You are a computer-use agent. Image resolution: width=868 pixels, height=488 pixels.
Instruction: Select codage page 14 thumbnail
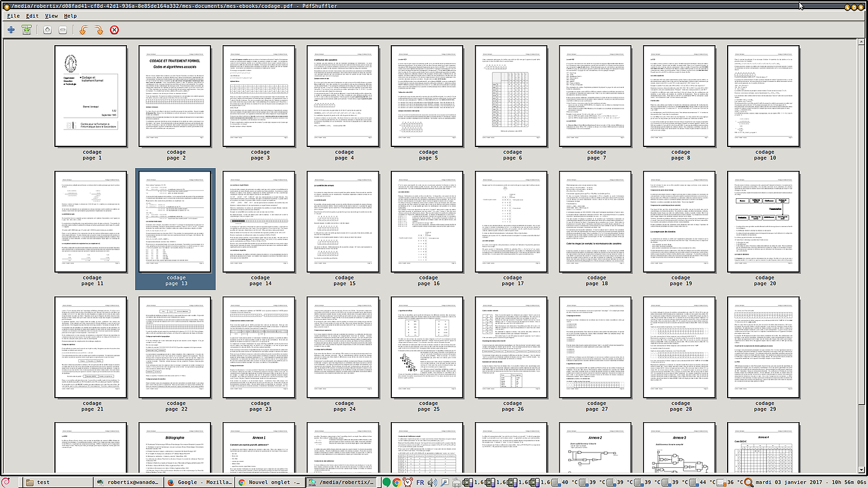(x=259, y=221)
